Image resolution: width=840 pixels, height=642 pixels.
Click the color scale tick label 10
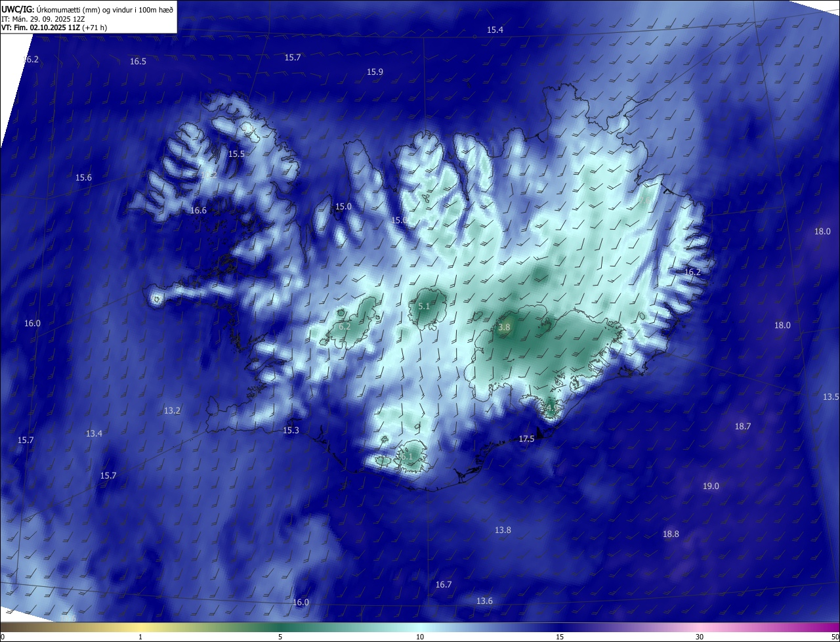pos(420,637)
